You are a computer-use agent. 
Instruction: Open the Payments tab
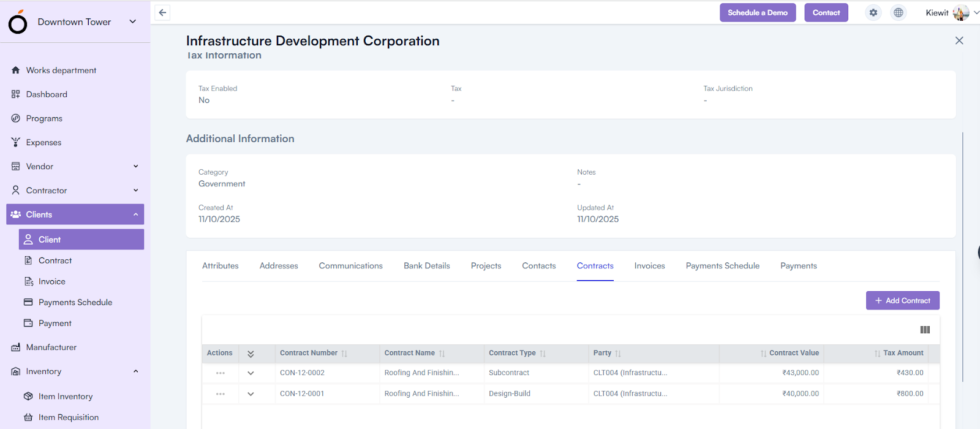[x=799, y=266]
